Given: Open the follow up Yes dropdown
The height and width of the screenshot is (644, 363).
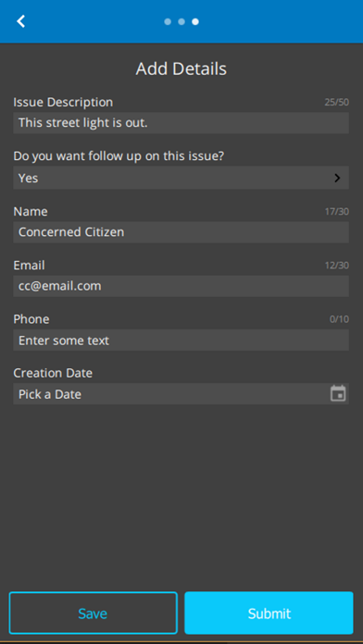Looking at the screenshot, I should [181, 178].
